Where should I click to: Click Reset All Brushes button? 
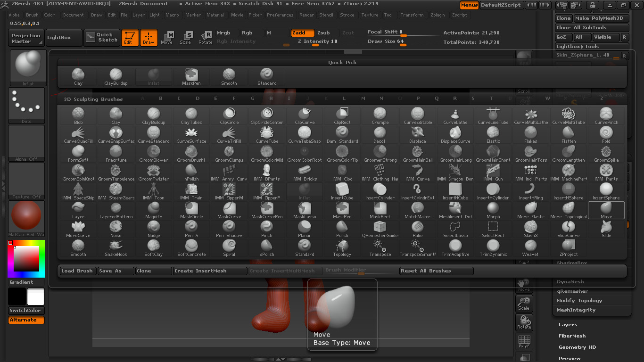click(x=436, y=271)
